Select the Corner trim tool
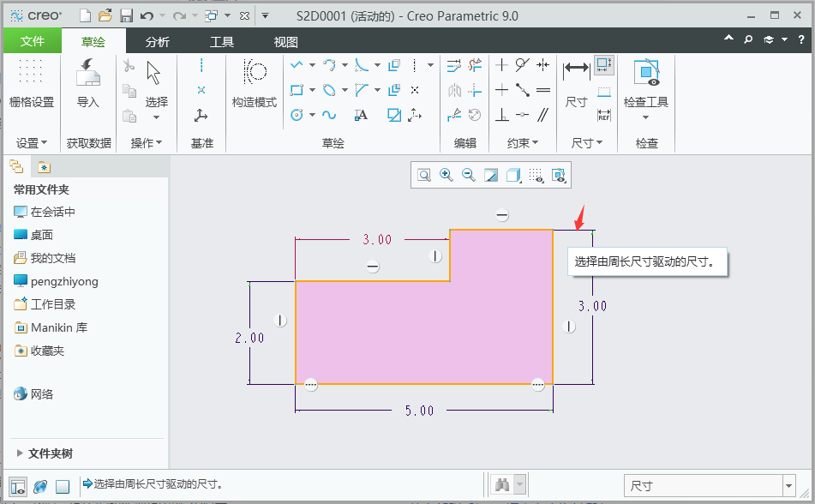 point(475,91)
